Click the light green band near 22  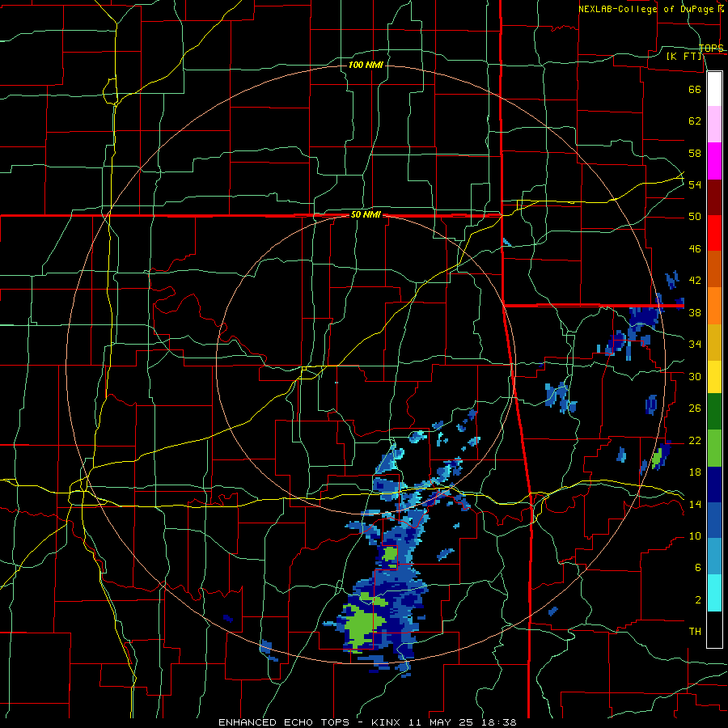714,448
